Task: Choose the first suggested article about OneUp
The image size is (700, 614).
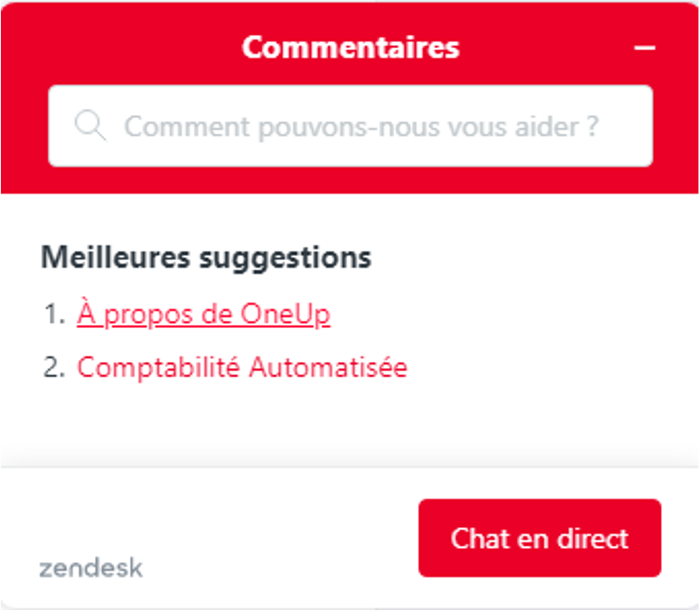Action: coord(203,314)
